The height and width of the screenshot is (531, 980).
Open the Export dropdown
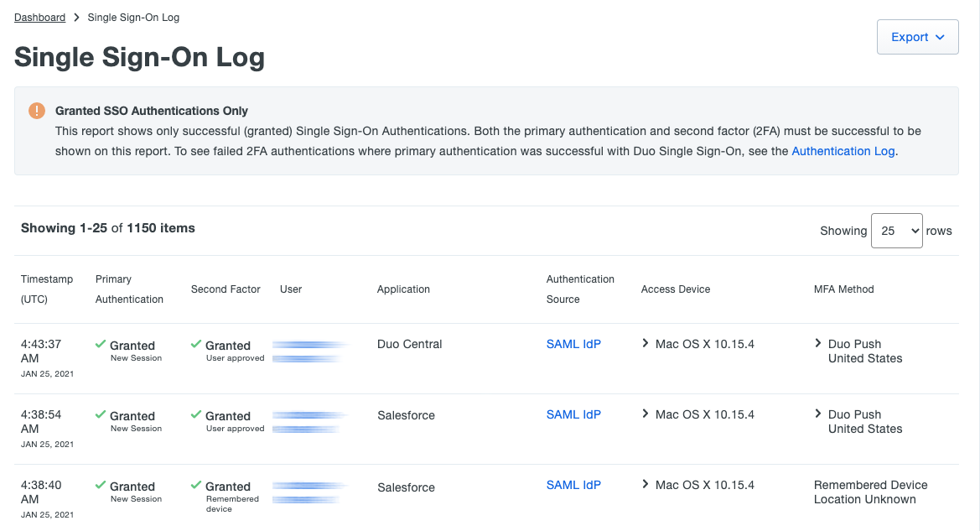[917, 36]
